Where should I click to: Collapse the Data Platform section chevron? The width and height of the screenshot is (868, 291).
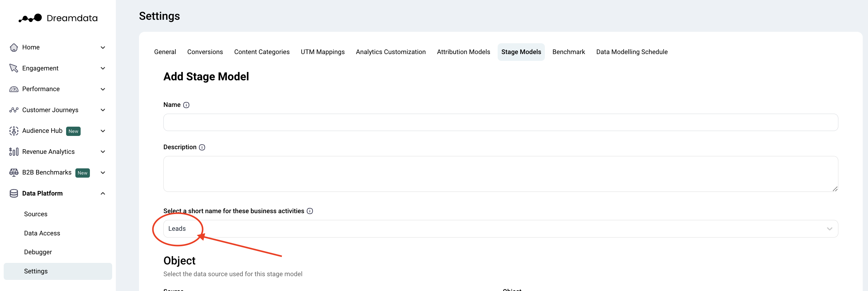(103, 193)
